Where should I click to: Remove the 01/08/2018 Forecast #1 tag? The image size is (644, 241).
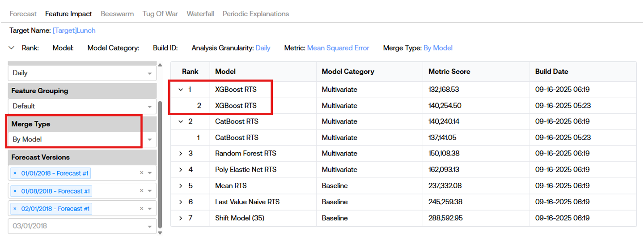(x=15, y=191)
